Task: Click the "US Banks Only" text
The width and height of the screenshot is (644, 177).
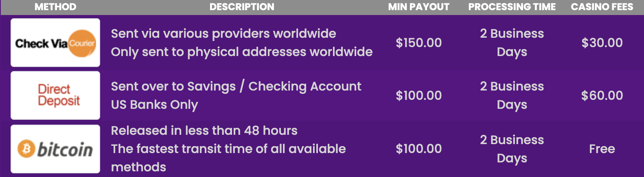Action: 154,105
